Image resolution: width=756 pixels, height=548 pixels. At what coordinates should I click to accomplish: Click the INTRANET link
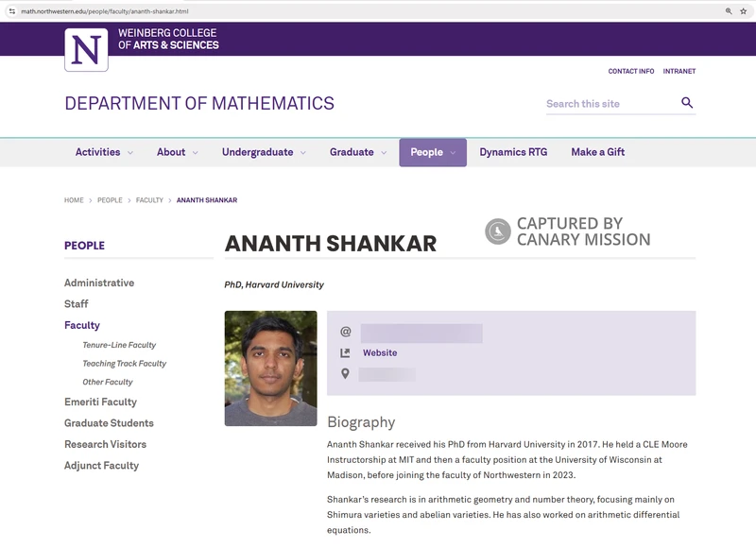pos(679,70)
